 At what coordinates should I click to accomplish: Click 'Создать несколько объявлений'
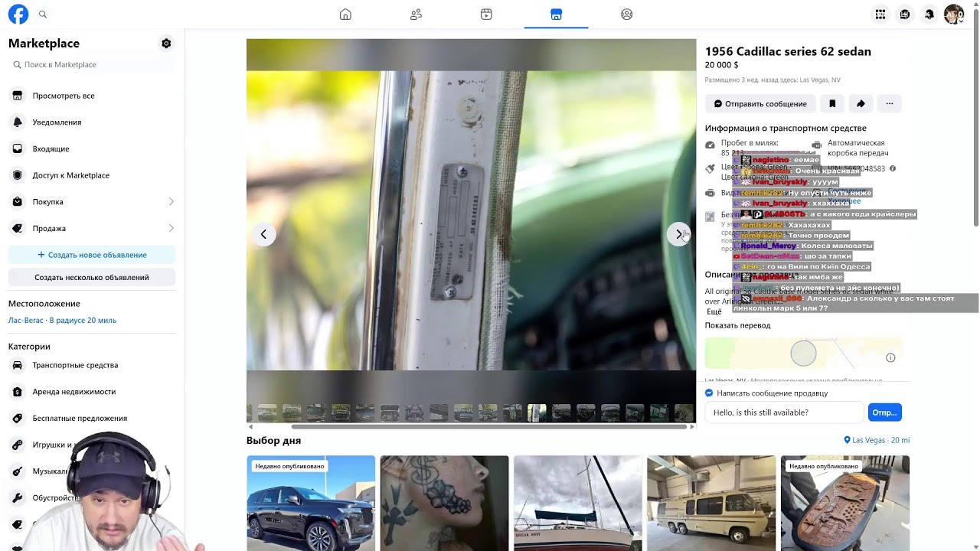coord(92,277)
